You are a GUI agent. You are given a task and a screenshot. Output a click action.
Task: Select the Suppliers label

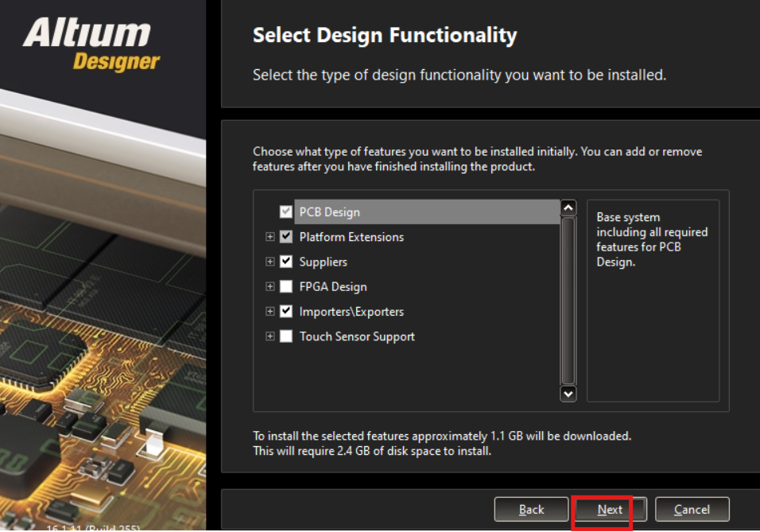pyautogui.click(x=324, y=262)
